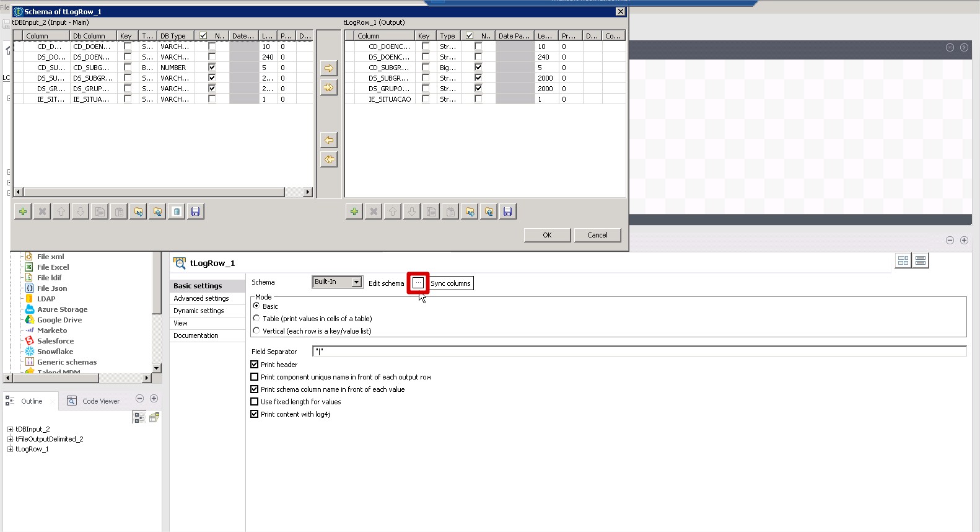The height and width of the screenshot is (532, 980).
Task: Switch to the Code Viewer tab
Action: tap(94, 401)
